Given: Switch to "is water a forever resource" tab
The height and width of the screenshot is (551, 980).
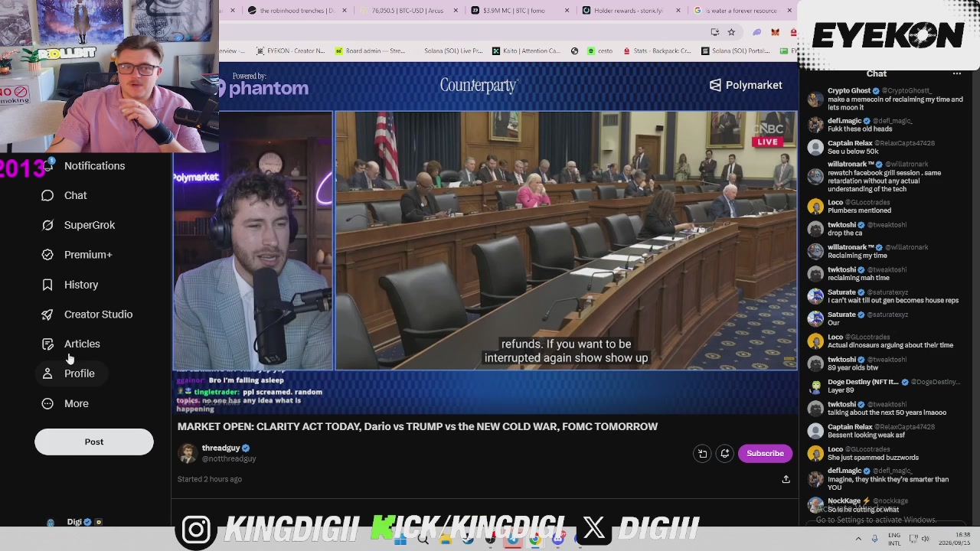Looking at the screenshot, I should (741, 11).
